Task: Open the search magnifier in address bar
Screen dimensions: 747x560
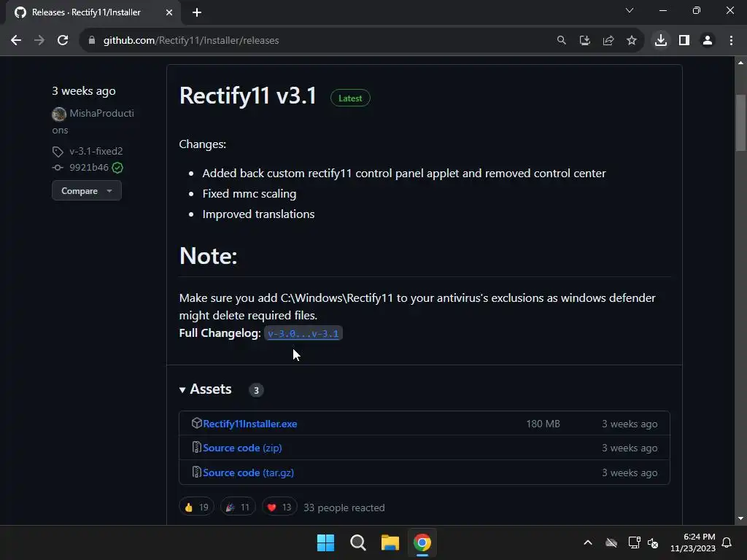Action: tap(562, 41)
